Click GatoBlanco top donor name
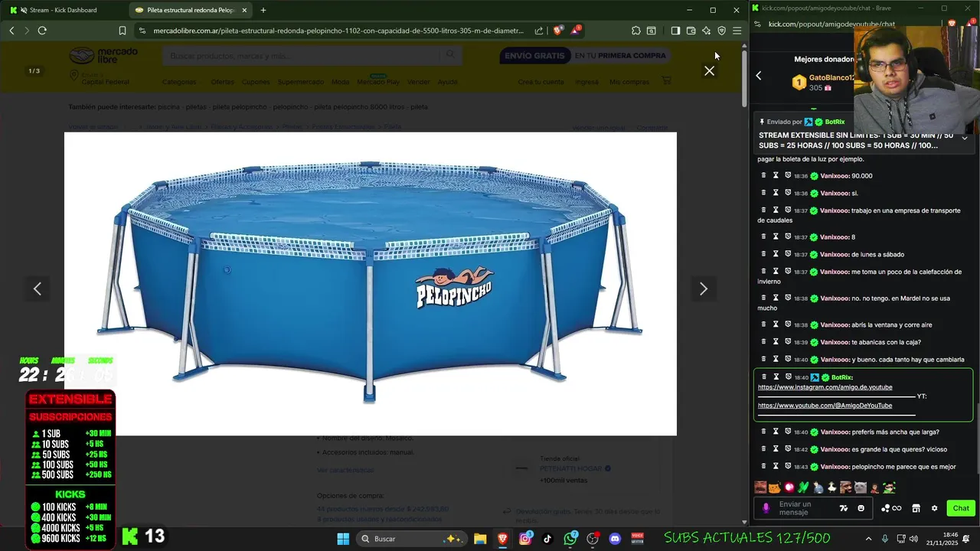The width and height of the screenshot is (980, 551). pos(832,78)
